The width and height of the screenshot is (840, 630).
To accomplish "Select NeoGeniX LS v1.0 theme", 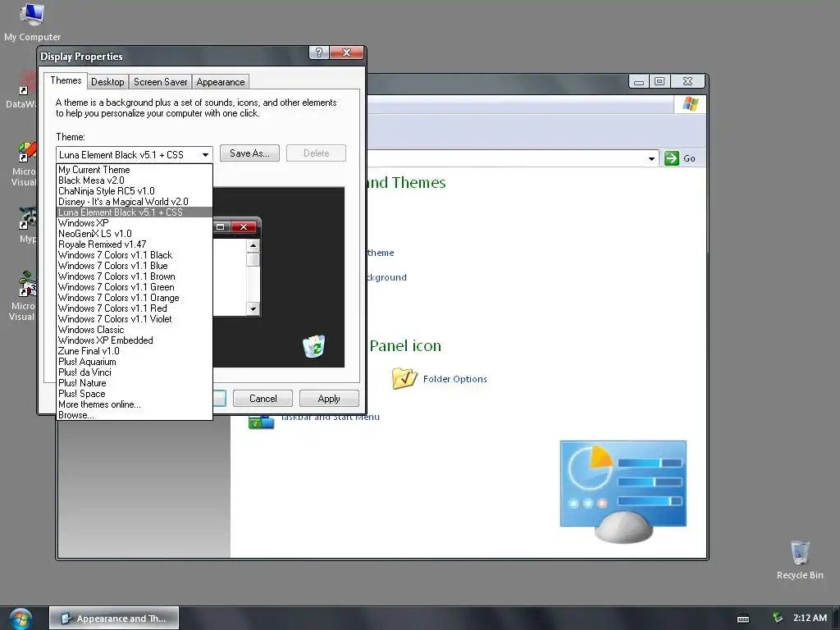I will point(135,234).
